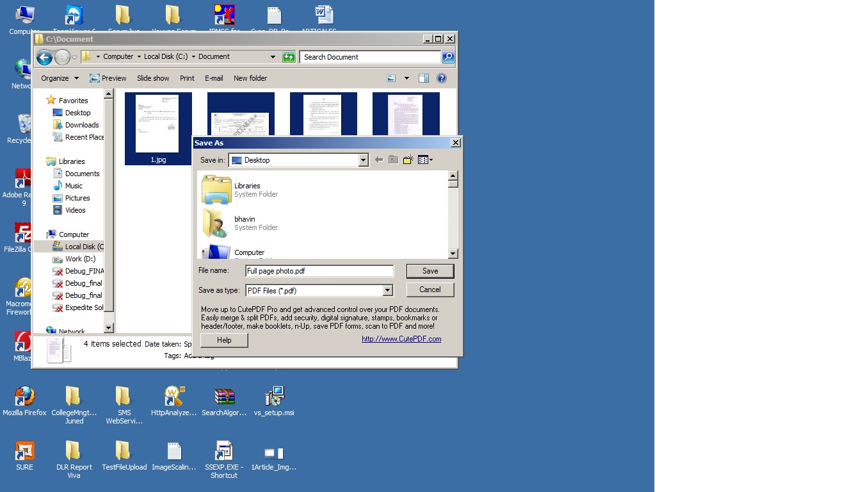Screen dimensions: 868x492
Task: Click the Change your view icon in Explorer
Action: tap(391, 78)
